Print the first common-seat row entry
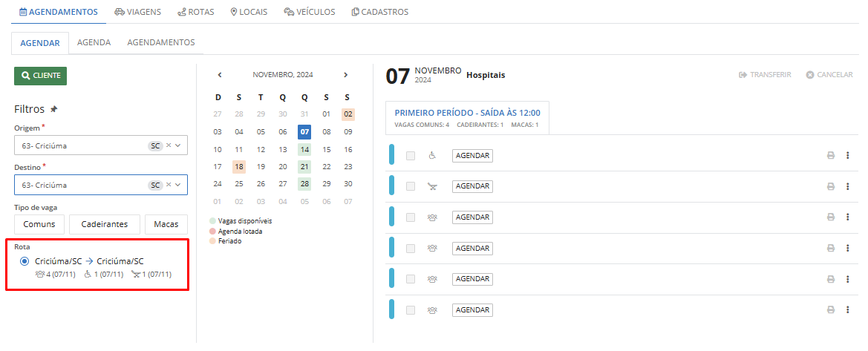The width and height of the screenshot is (868, 351). (x=830, y=217)
